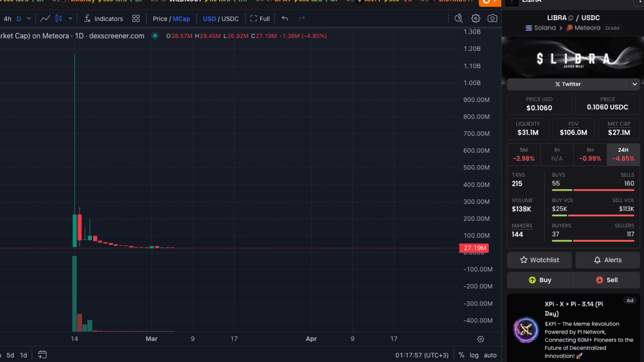Image resolution: width=644 pixels, height=362 pixels.
Task: Expand the social links chevron beside Twitter
Action: pos(635,84)
